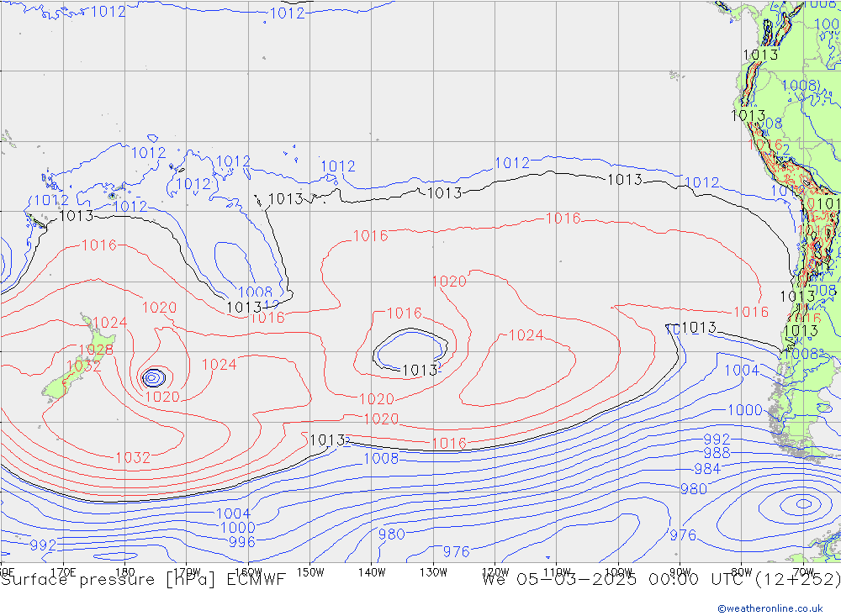
Task: Click the 170W longitude label
Action: pos(187,572)
